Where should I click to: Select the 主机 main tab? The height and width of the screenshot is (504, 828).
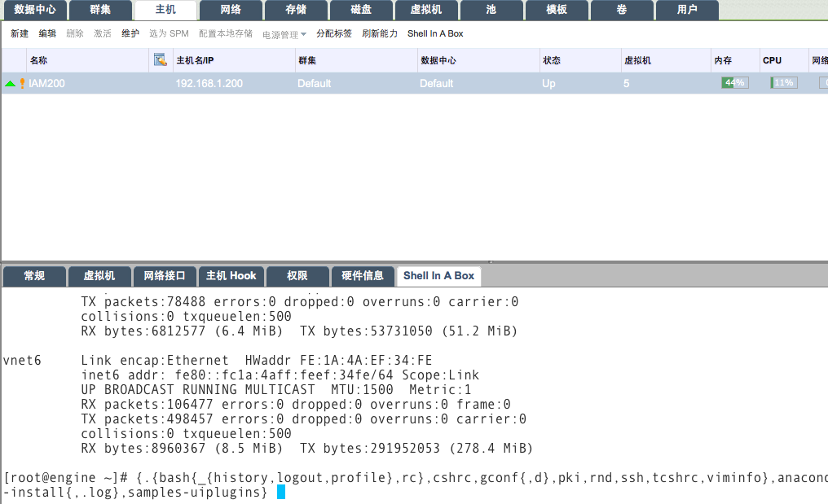pos(165,10)
